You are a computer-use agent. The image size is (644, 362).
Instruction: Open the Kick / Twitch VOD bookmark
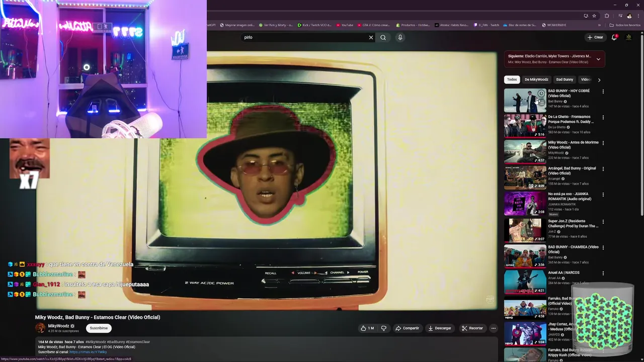pos(314,25)
